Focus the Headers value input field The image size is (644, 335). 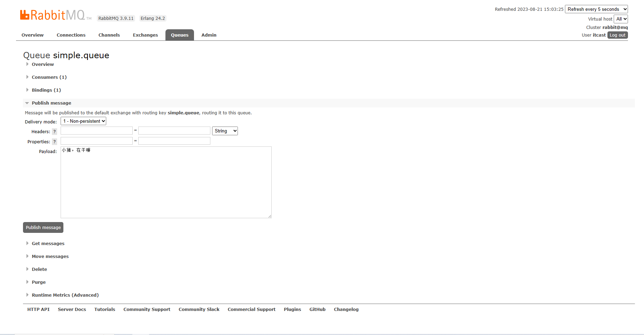point(174,131)
